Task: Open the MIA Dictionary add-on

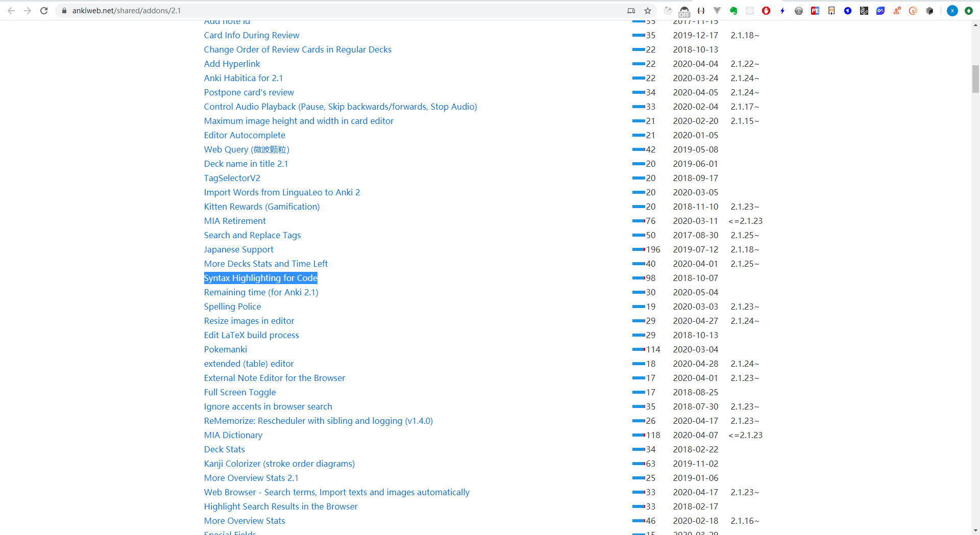Action: (233, 435)
